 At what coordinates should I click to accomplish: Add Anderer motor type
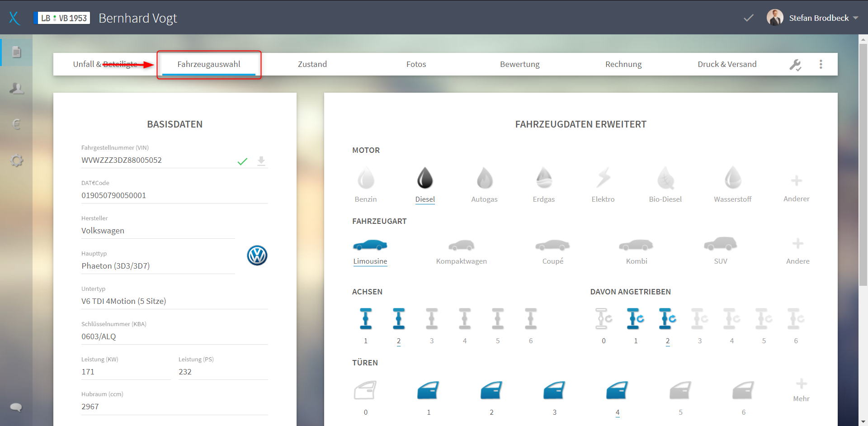[x=797, y=188]
